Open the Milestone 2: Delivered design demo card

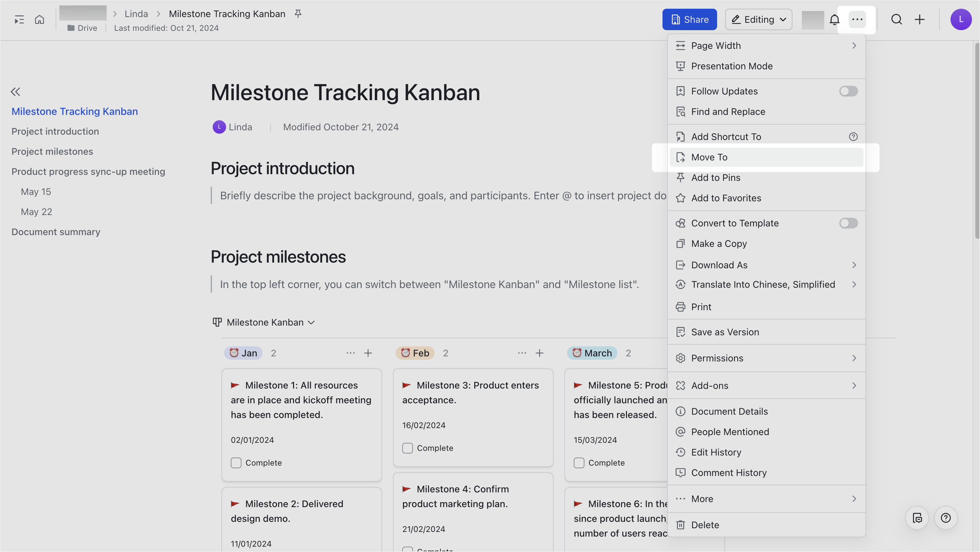(x=302, y=519)
